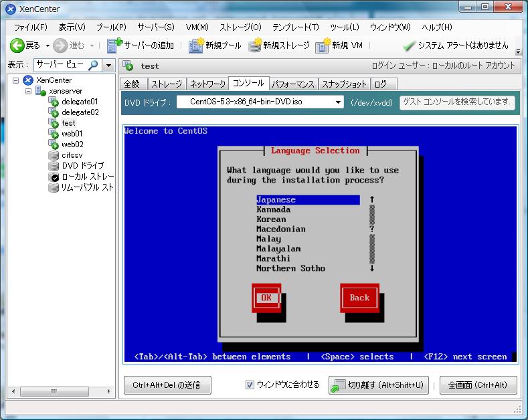Open the サーバー ビュー view dropdown
Image resolution: width=528 pixels, height=420 pixels.
(109, 66)
